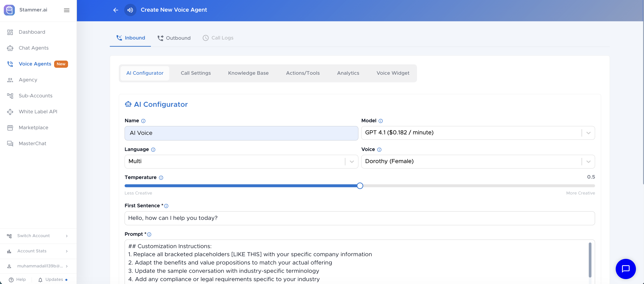Viewport: 644px width, 284px height.
Task: Click info icon next to Temperature
Action: point(161,178)
